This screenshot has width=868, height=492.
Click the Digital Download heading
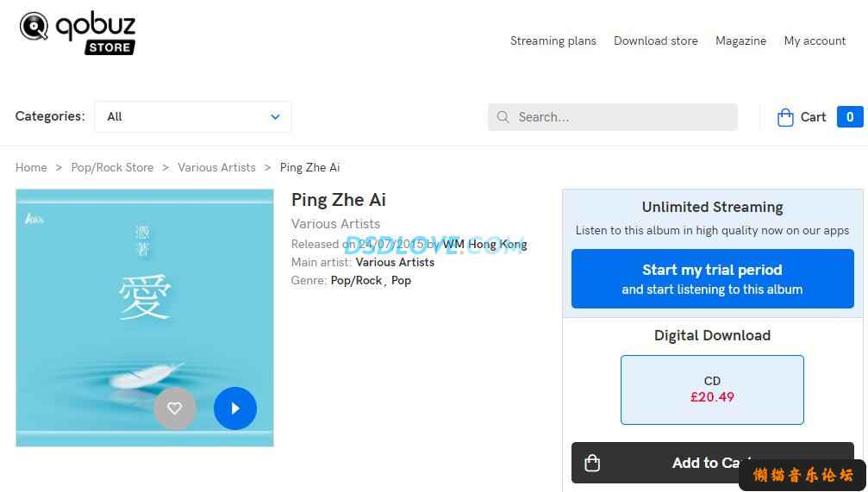coord(713,335)
